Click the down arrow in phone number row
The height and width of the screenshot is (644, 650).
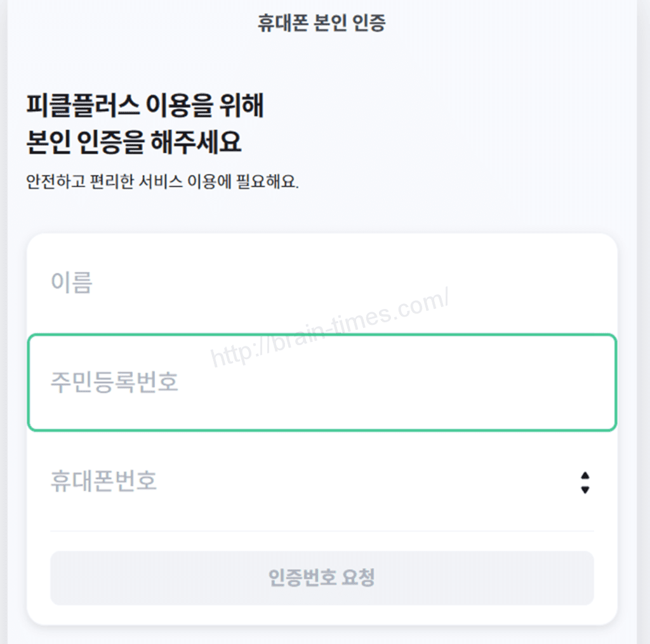(585, 490)
